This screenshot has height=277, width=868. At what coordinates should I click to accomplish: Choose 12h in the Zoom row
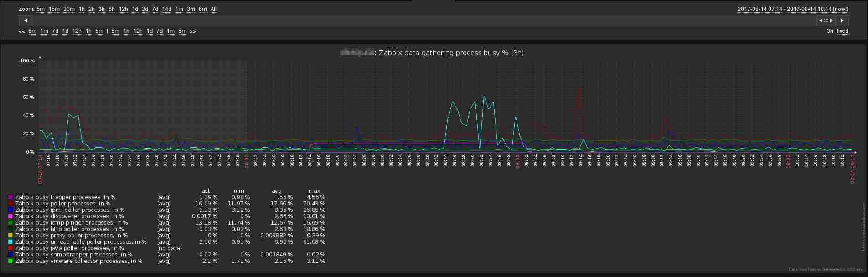click(x=124, y=9)
